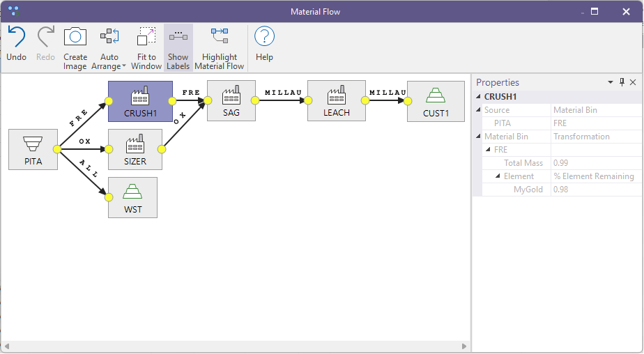Toggle the Show Labels button
The width and height of the screenshot is (644, 354).
pyautogui.click(x=178, y=47)
